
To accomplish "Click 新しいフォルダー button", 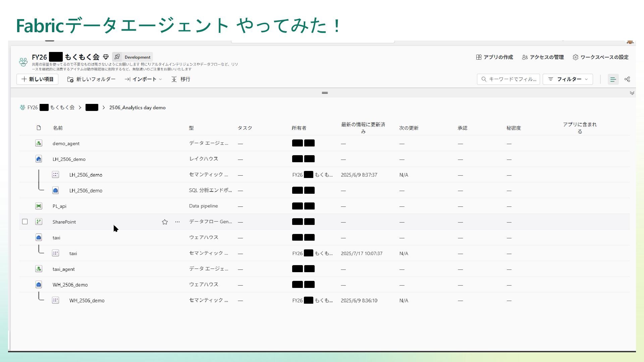I will coord(91,79).
